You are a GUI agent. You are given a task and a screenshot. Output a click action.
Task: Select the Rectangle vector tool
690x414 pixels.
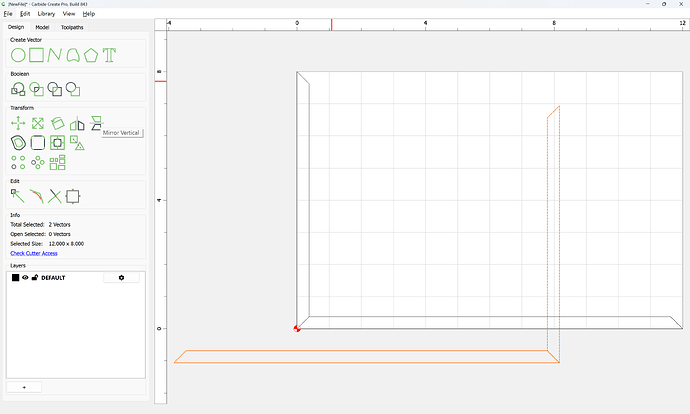coord(37,55)
